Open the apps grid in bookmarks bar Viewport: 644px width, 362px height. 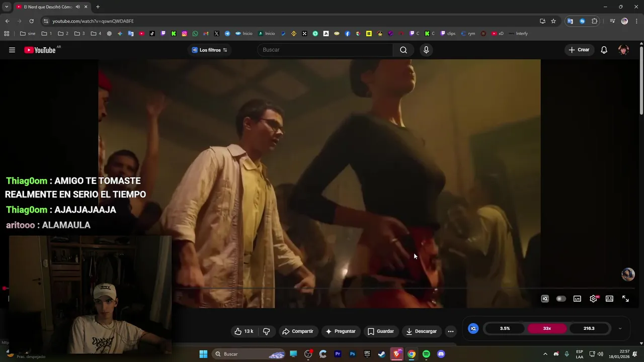(7, 34)
